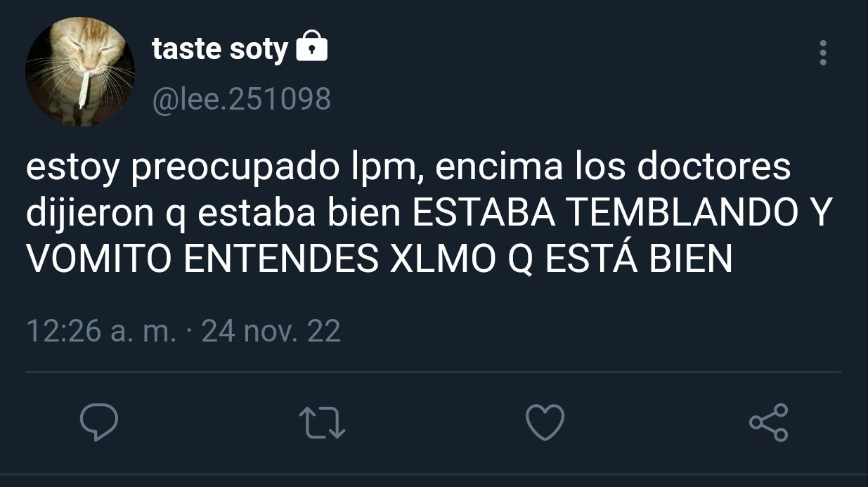
Task: View the cat profile picture
Action: click(x=80, y=72)
